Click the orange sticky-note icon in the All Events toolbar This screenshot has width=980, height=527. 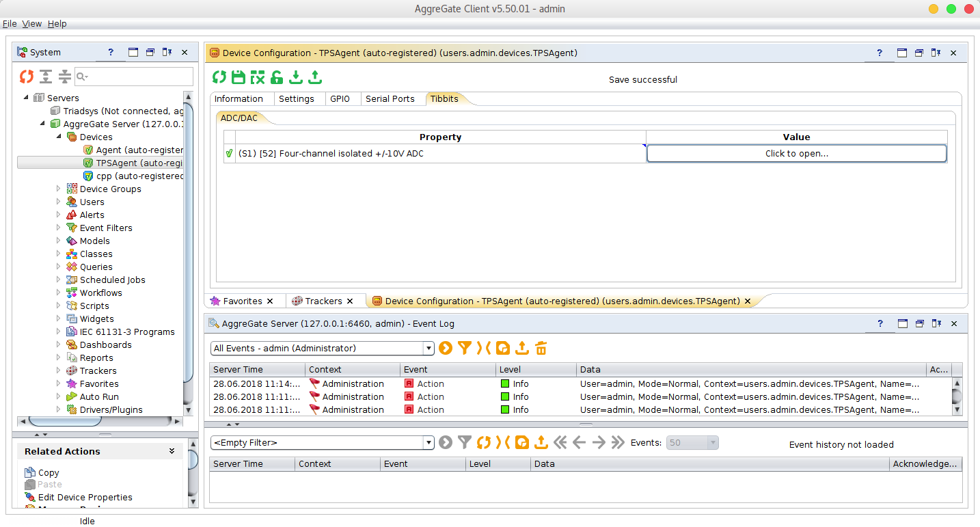pos(503,348)
